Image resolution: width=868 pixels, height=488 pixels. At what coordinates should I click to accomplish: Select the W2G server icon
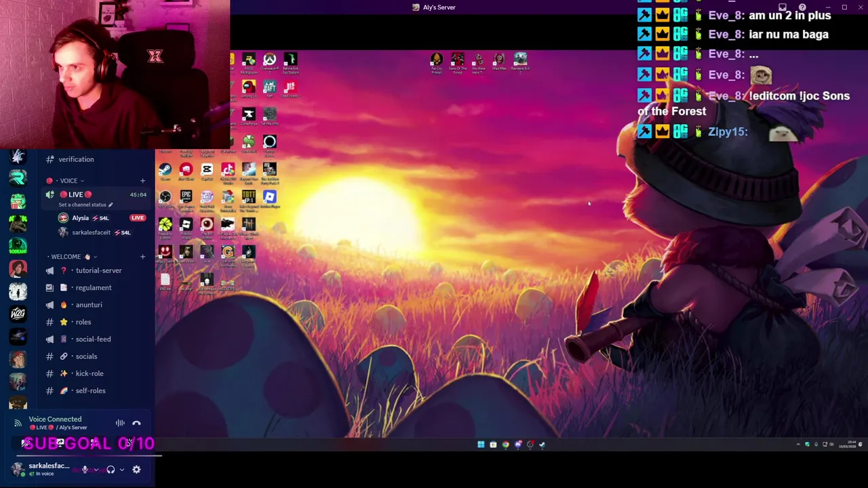[x=18, y=313]
